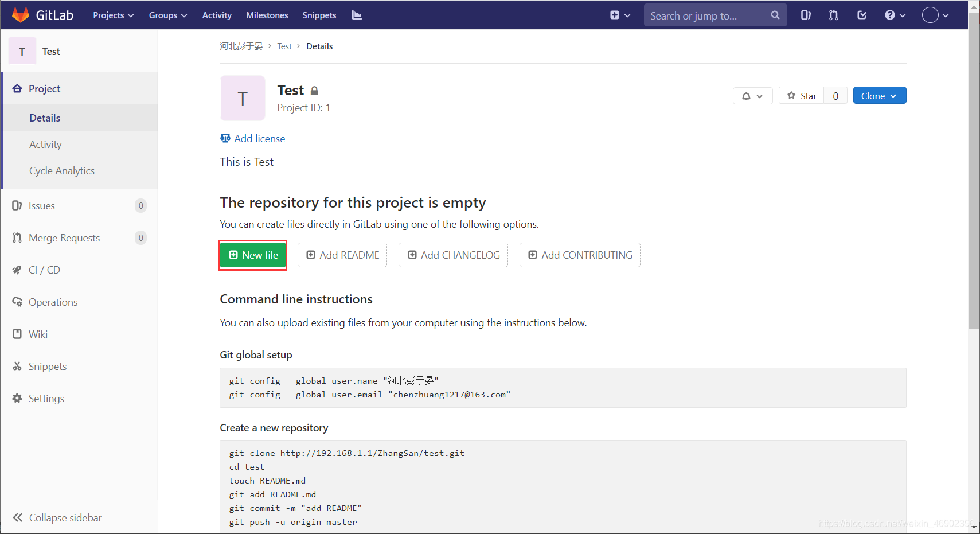Click the Merge Requests count badge
This screenshot has width=980, height=534.
tap(141, 238)
